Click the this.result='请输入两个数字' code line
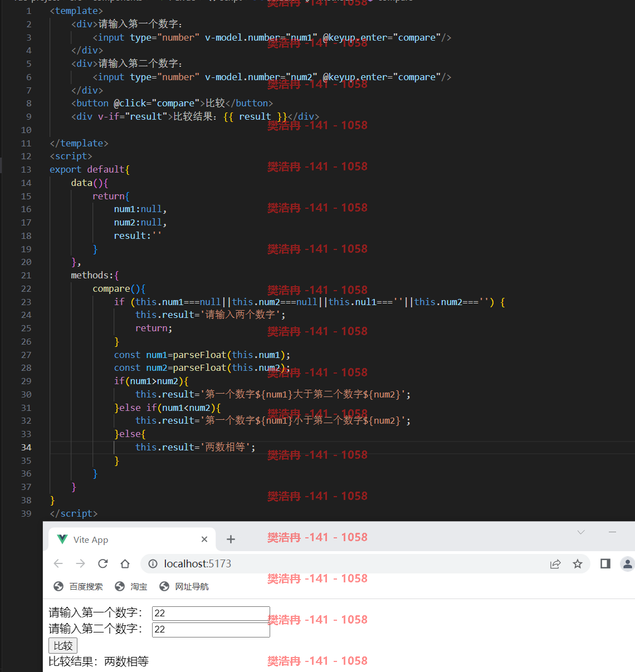 (x=211, y=315)
